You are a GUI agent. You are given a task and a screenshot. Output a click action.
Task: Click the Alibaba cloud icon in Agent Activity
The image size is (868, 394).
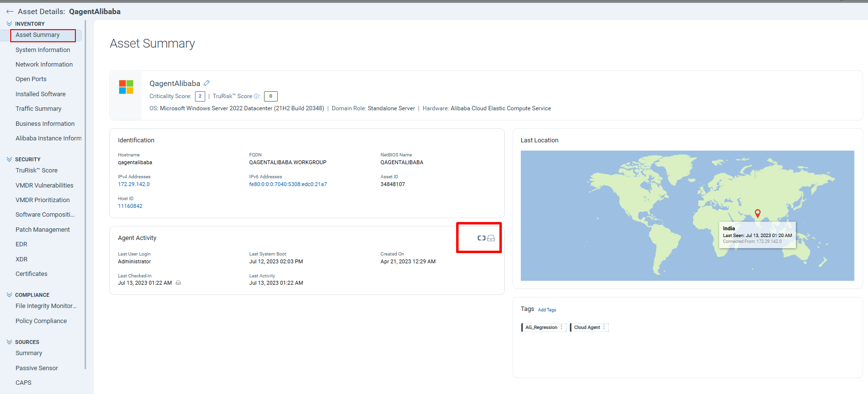481,238
